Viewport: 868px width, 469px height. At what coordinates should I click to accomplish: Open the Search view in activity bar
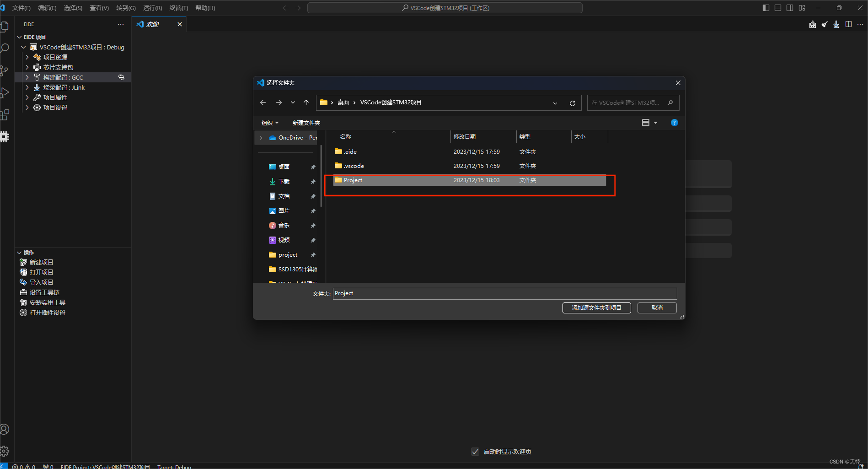[x=5, y=49]
